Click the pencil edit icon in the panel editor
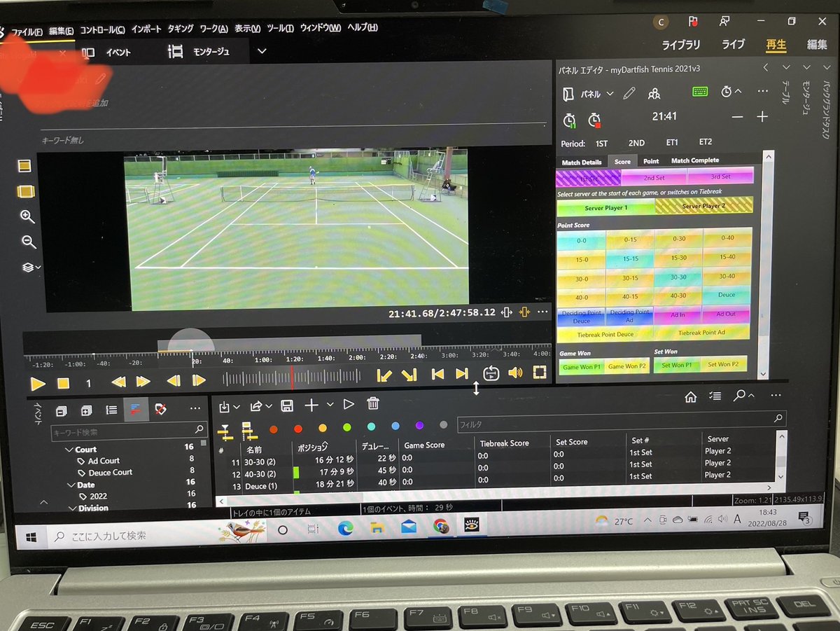 pos(629,93)
